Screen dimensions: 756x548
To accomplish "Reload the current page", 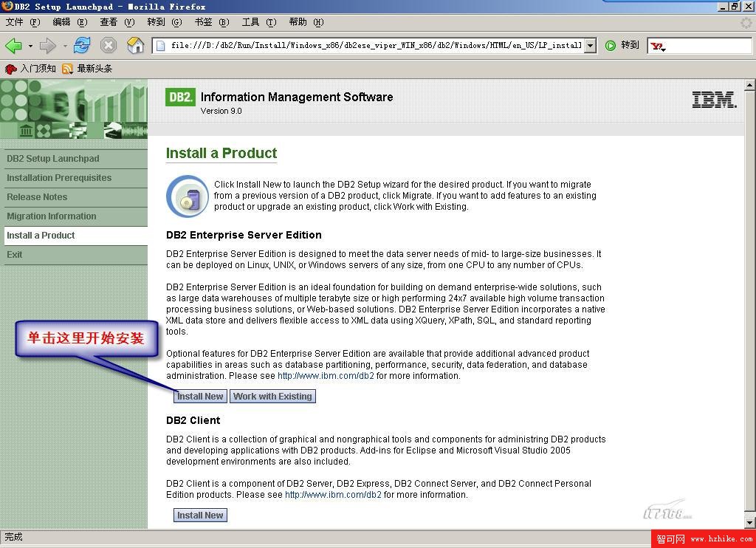I will (x=82, y=45).
